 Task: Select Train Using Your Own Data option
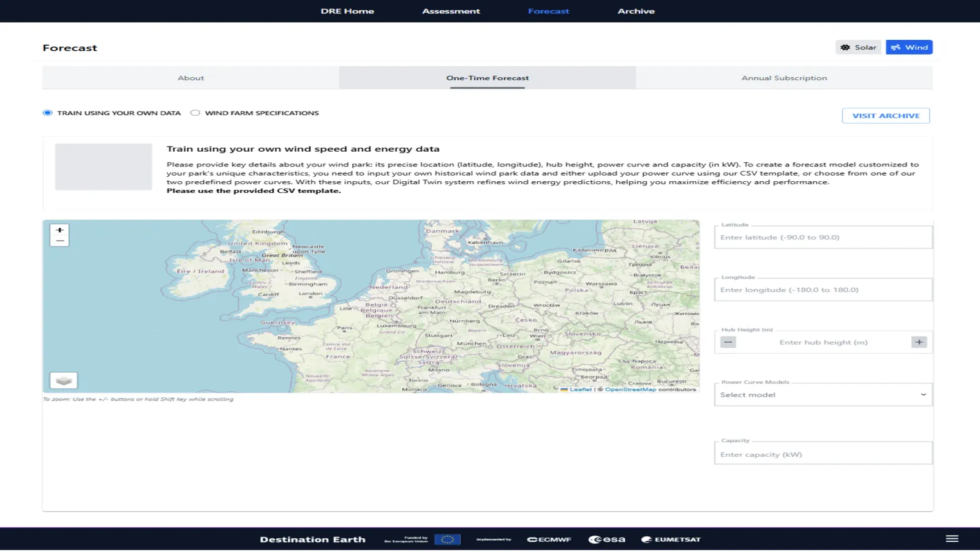coord(48,113)
